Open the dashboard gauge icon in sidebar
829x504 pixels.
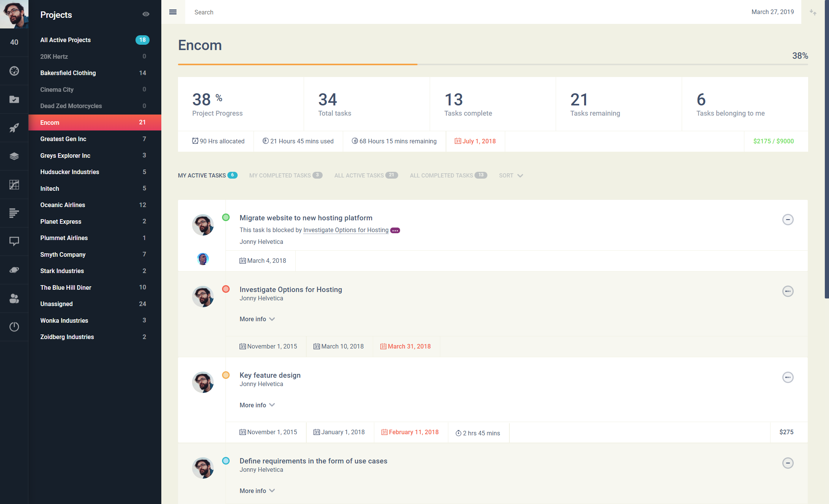(x=14, y=71)
